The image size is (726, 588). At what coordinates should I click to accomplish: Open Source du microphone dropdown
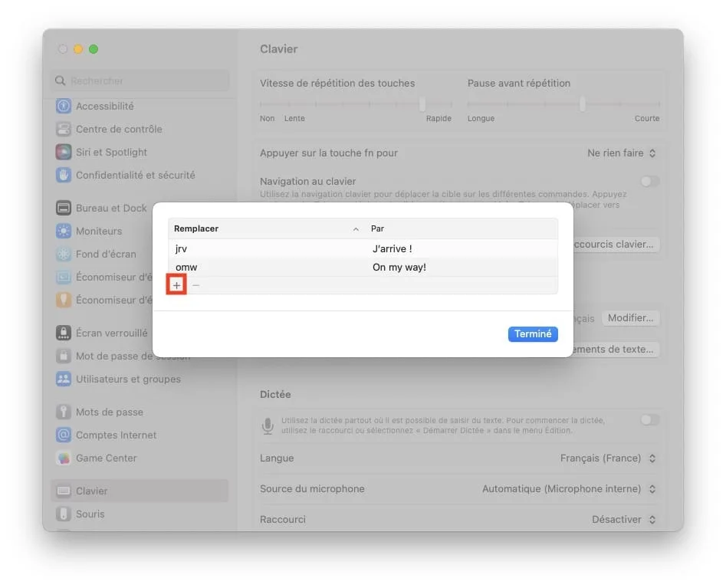point(569,489)
